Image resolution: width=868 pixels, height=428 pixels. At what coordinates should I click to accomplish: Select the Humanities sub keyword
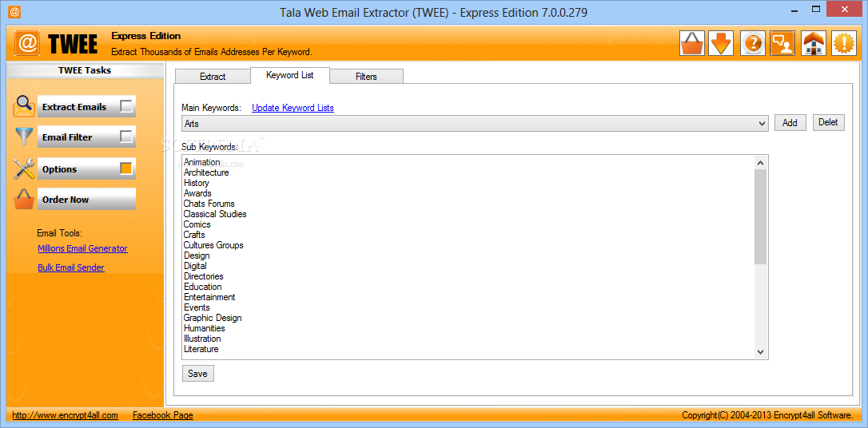(205, 328)
